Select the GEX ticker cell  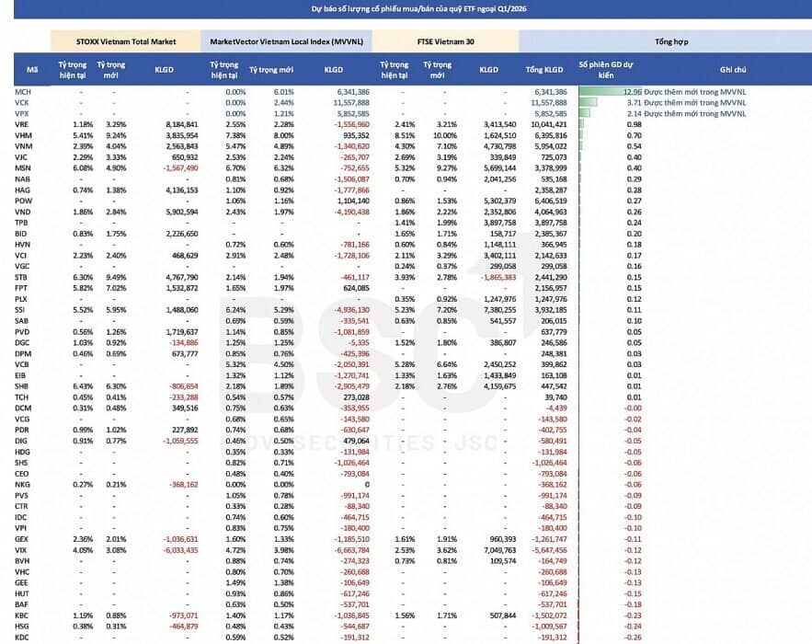pos(21,539)
